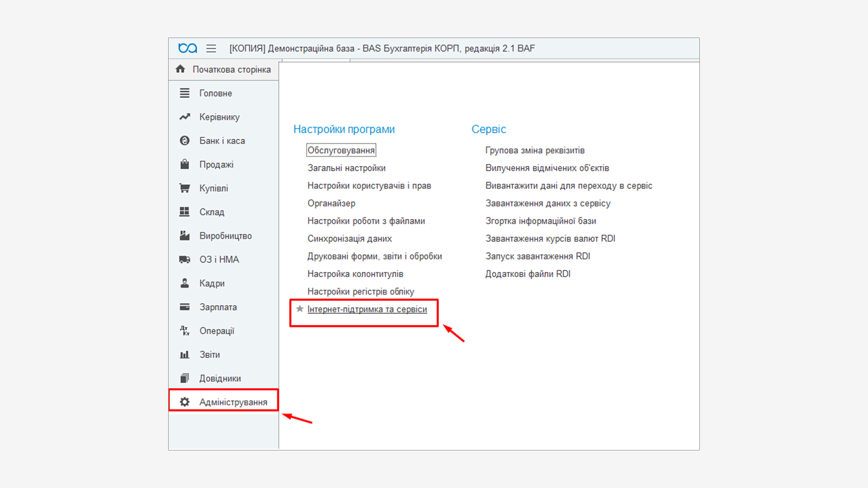Click the Адміністрування gear icon
The height and width of the screenshot is (488, 868).
pyautogui.click(x=184, y=402)
